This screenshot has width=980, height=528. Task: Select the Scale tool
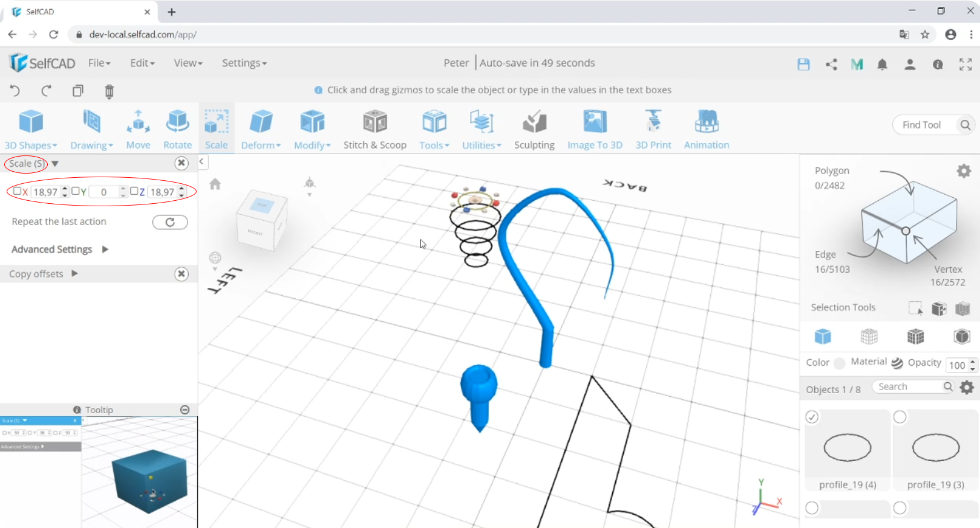[x=216, y=129]
